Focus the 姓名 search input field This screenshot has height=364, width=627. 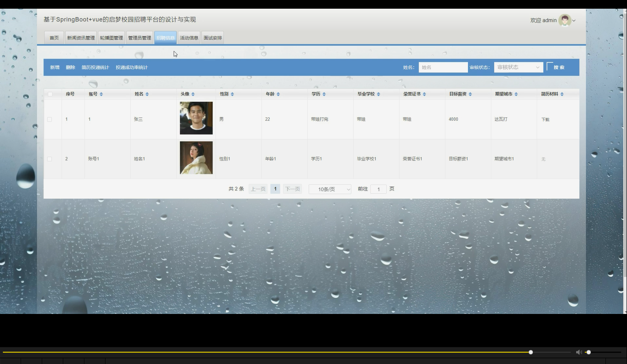(443, 67)
